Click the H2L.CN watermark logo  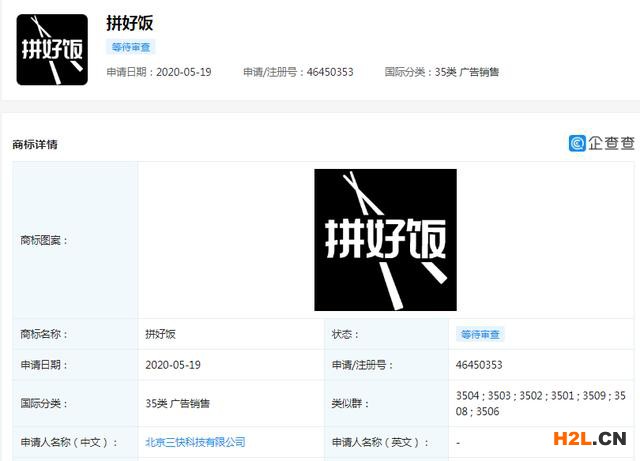585,438
